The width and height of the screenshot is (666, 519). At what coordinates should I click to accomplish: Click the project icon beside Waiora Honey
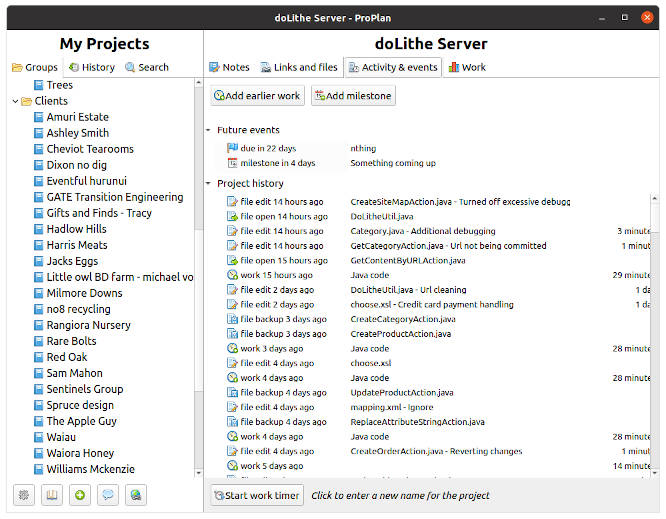[x=39, y=453]
